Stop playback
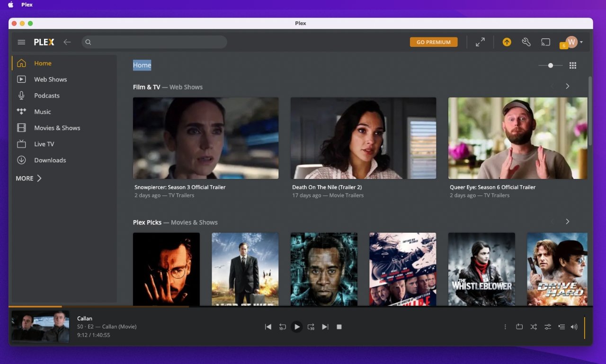606x364 pixels. [339, 327]
